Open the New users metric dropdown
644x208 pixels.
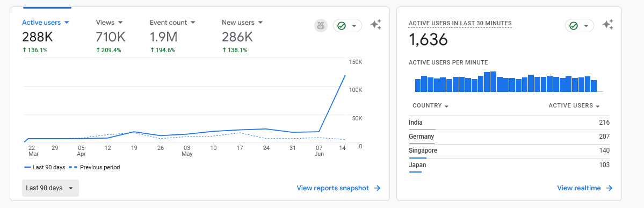pos(242,23)
